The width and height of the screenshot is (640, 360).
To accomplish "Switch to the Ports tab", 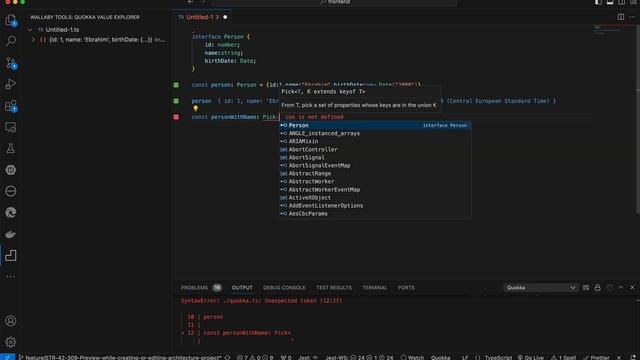I will 406,287.
